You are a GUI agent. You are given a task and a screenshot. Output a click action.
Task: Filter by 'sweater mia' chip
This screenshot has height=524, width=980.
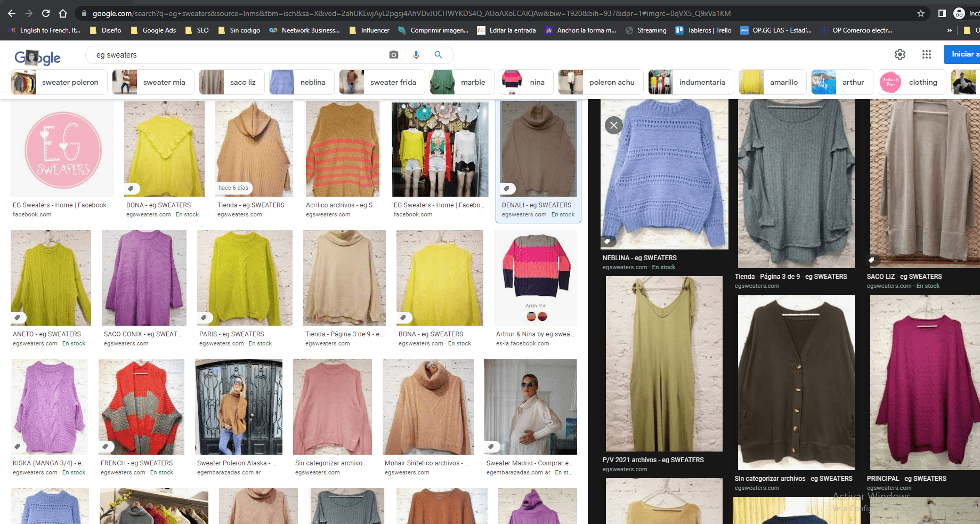coord(153,82)
